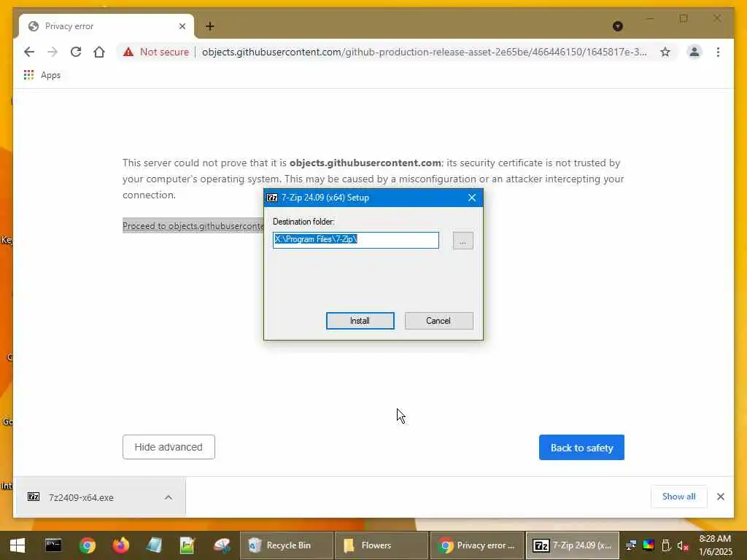Viewport: 747px width, 560px height.
Task: Go forward in Chrome
Action: point(53,52)
